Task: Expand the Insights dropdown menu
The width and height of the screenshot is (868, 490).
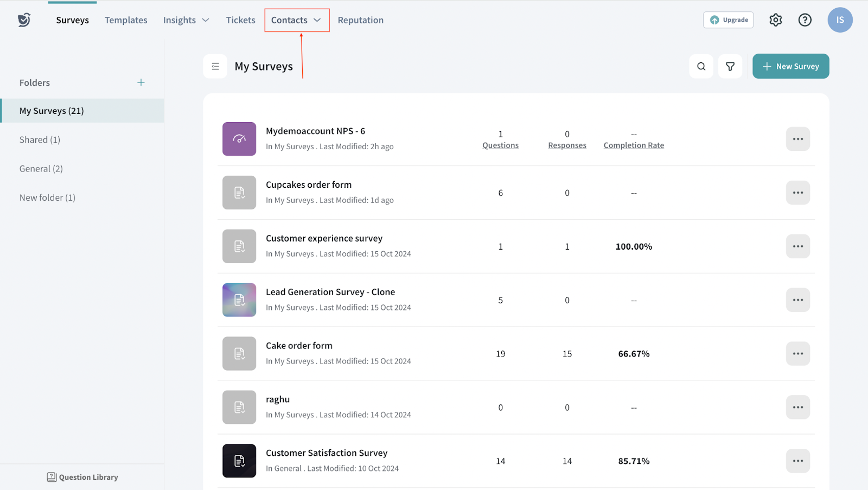Action: click(186, 20)
